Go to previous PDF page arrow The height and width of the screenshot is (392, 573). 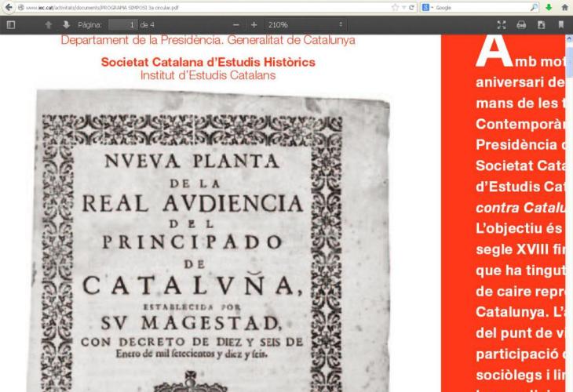tap(48, 25)
